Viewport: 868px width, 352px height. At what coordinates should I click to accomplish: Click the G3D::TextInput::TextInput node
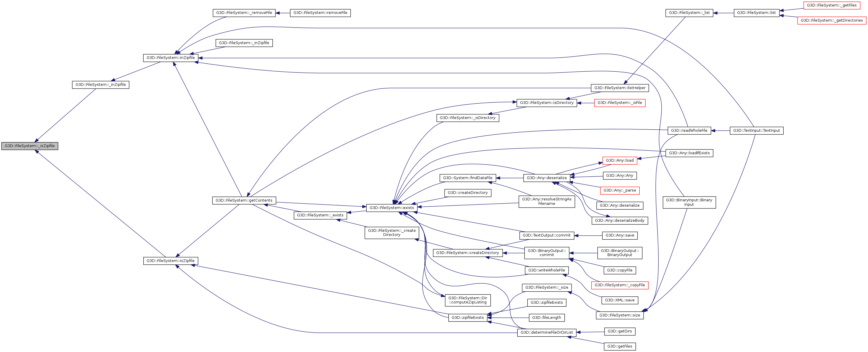pos(756,131)
